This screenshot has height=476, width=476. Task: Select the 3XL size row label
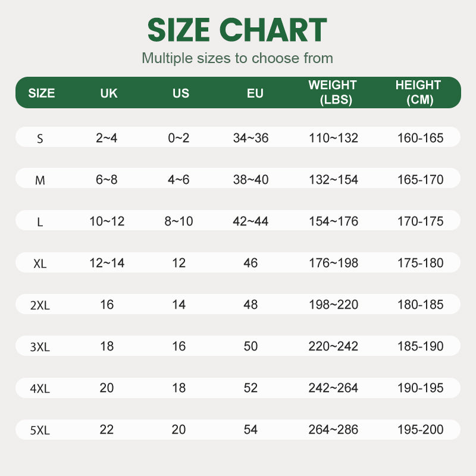click(40, 347)
